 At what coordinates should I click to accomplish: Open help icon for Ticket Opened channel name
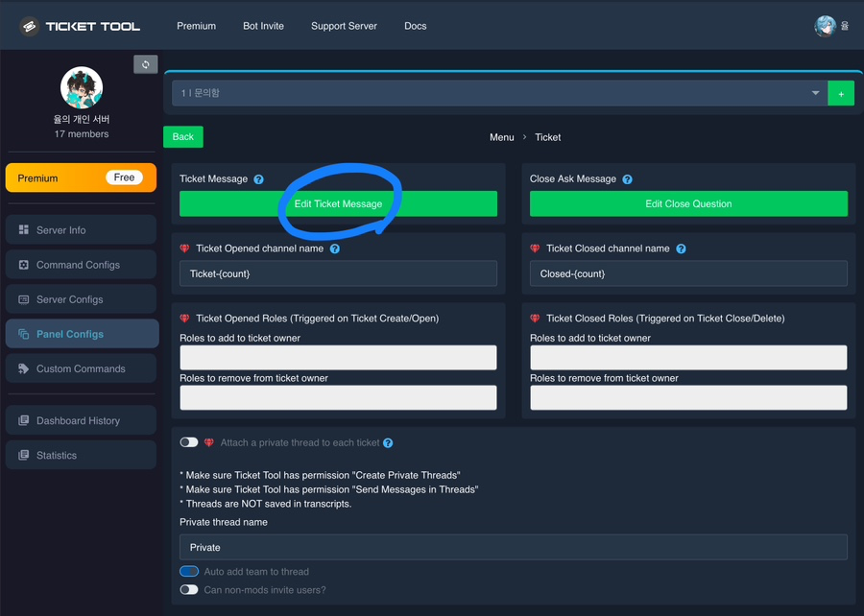click(334, 249)
